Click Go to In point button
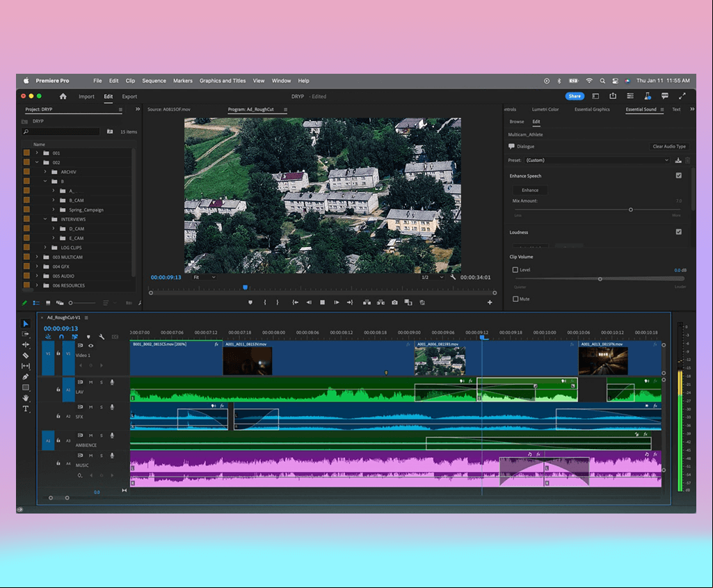This screenshot has width=713, height=588. pyautogui.click(x=295, y=303)
